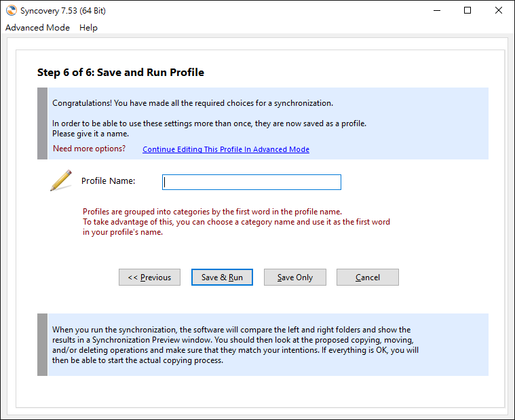Click the 'Please give it a name.' text

91,134
